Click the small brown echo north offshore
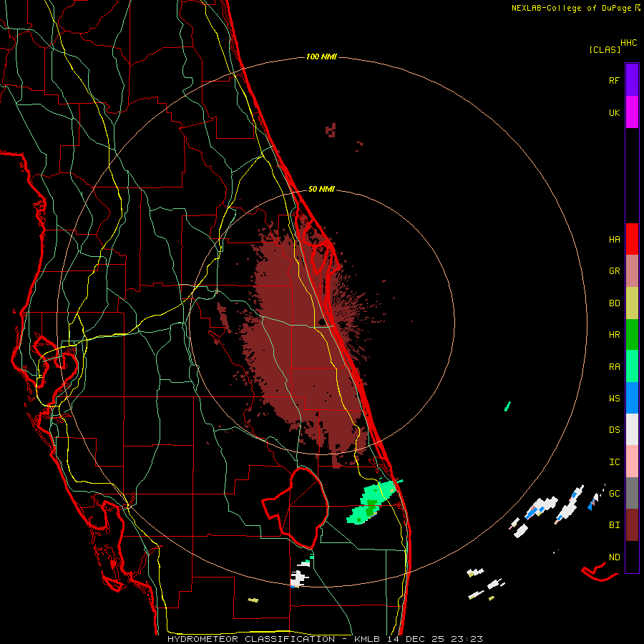The height and width of the screenshot is (644, 644). [331, 130]
